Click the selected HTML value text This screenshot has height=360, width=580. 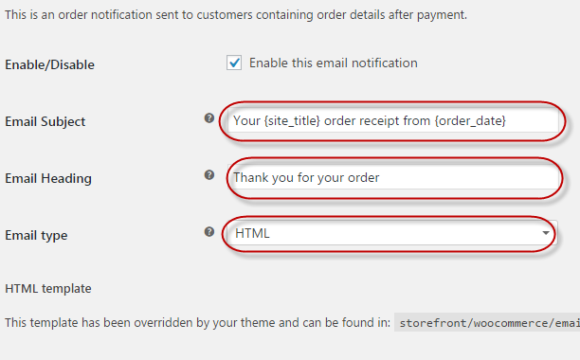[252, 233]
